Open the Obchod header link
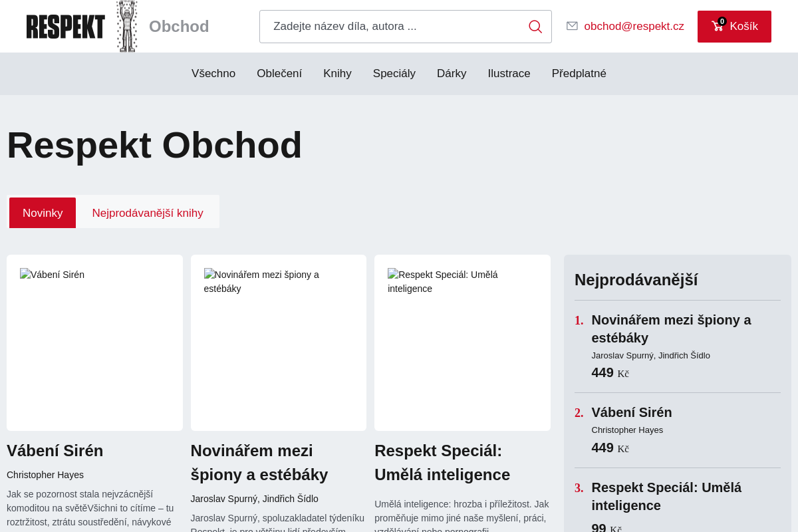798x532 pixels. (x=179, y=27)
